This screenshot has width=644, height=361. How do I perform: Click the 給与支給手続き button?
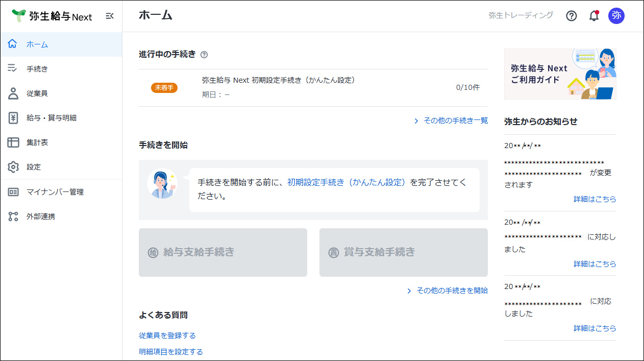223,252
